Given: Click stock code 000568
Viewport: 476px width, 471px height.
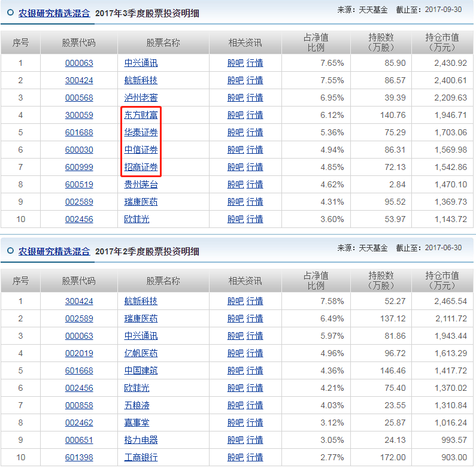Looking at the screenshot, I should (x=79, y=98).
